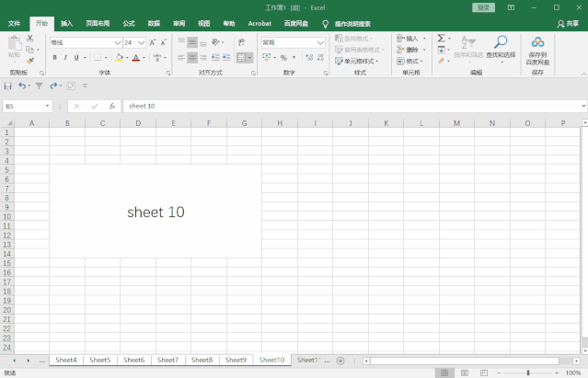Click the orientation angled text icon
The height and width of the screenshot is (378, 588).
tap(215, 42)
